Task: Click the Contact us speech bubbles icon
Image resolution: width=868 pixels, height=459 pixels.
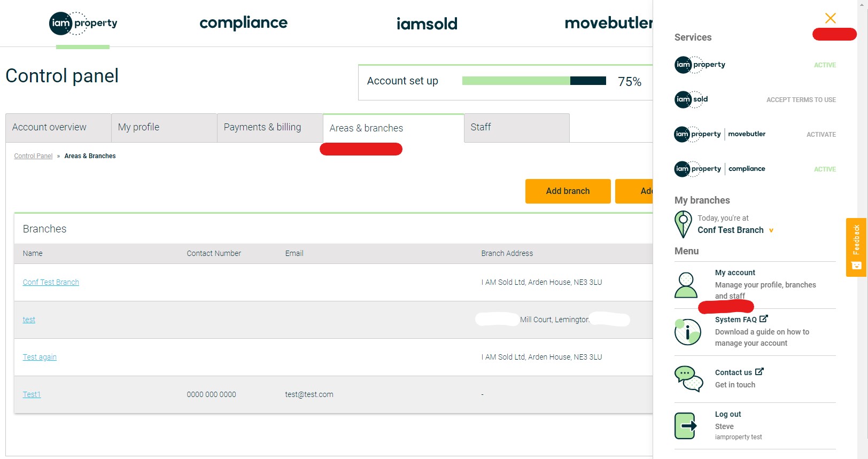Action: click(688, 378)
